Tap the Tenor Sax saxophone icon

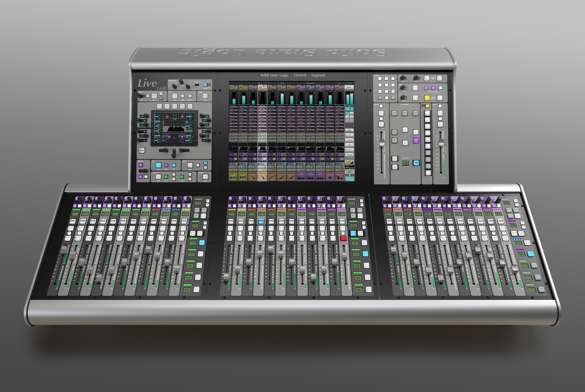[x=253, y=177]
